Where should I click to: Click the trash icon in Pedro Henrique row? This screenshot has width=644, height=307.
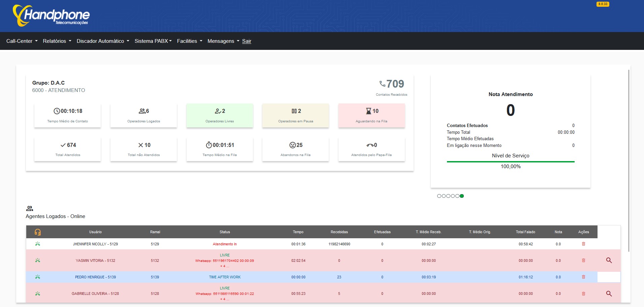(x=583, y=277)
